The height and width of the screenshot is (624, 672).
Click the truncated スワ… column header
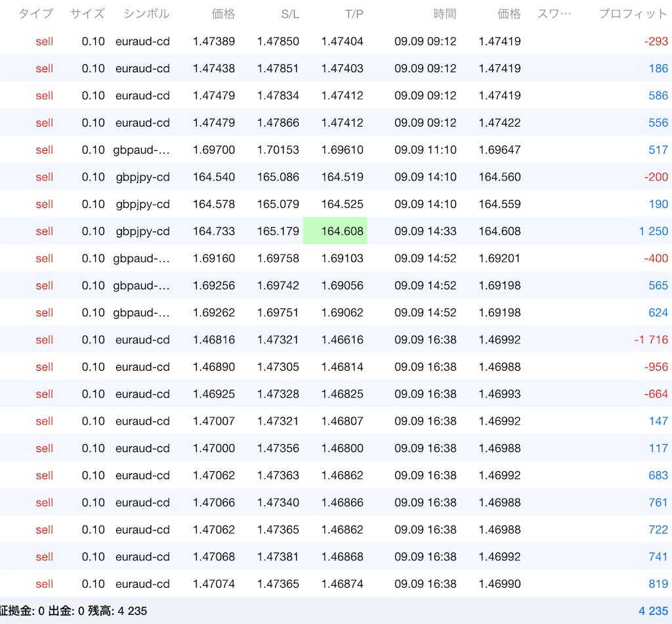point(554,14)
